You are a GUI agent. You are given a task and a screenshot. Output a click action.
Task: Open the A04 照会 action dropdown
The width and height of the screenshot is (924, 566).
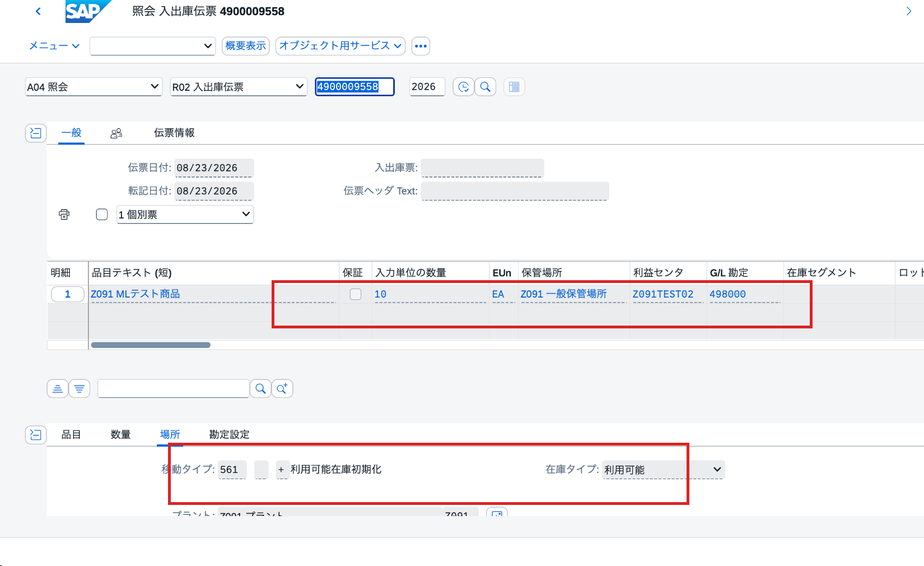tap(94, 87)
